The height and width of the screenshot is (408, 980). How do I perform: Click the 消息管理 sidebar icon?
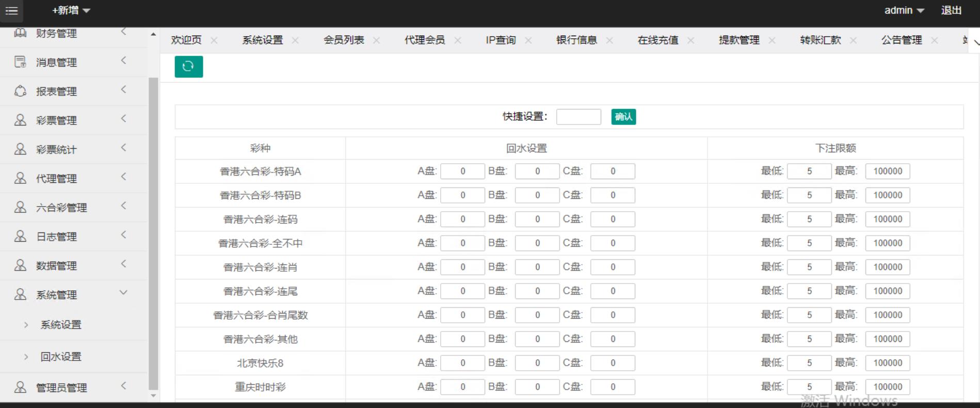click(20, 62)
